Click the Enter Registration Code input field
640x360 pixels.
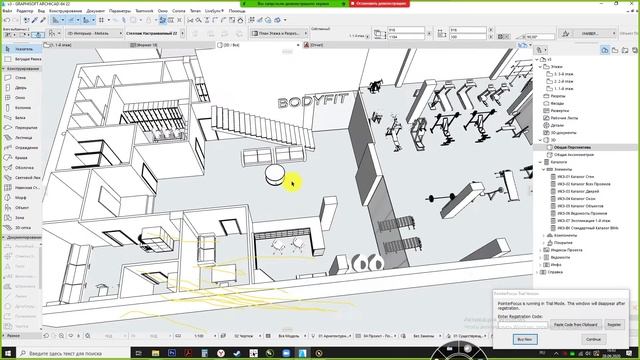[523, 325]
